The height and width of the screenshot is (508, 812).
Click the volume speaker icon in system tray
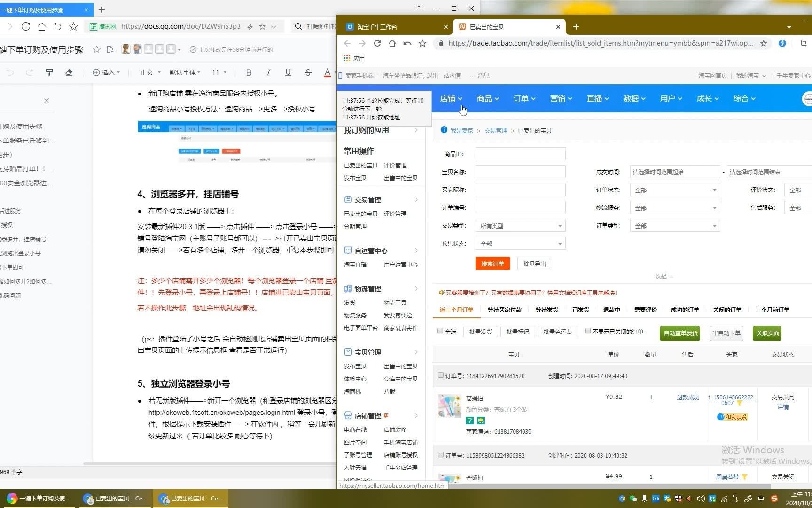(x=701, y=499)
